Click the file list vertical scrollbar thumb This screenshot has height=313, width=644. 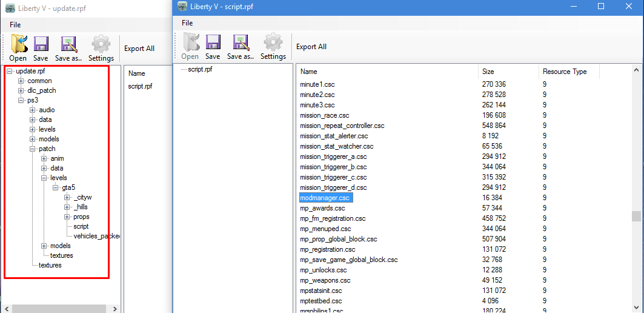pos(636,216)
